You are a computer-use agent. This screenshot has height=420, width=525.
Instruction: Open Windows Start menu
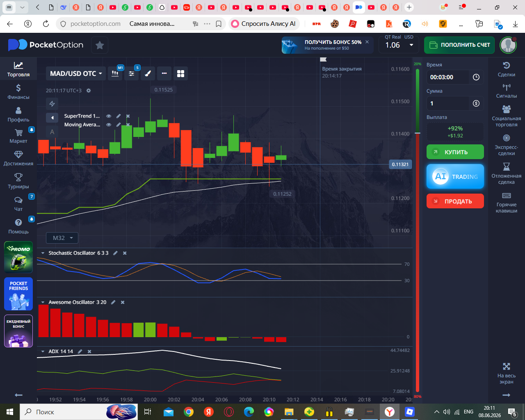[x=10, y=412]
